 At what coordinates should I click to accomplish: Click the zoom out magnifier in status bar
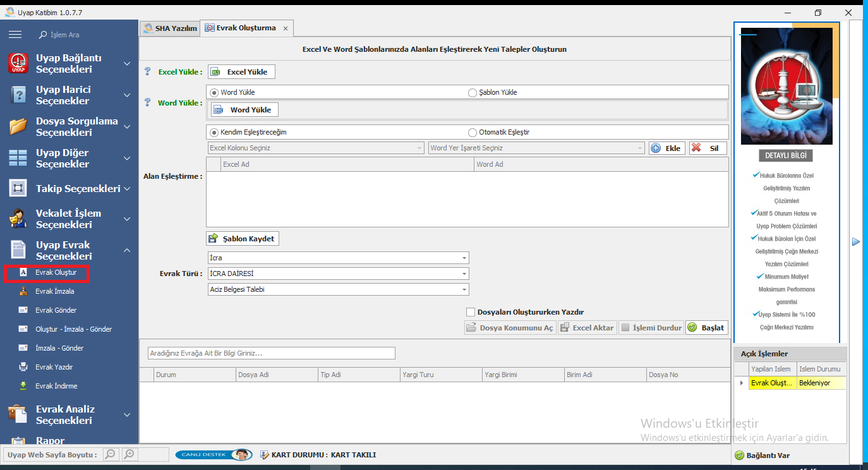pos(111,454)
